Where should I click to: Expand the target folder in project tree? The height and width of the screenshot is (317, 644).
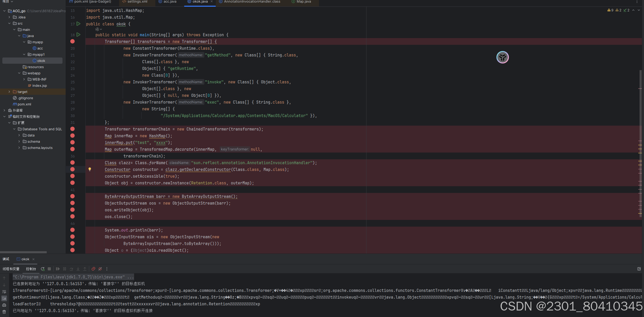point(9,92)
